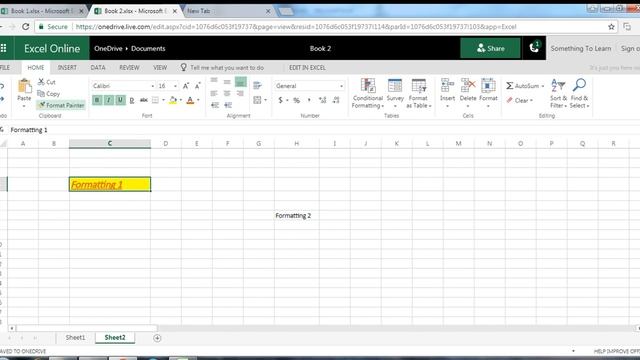Cut the selected cell

46,82
